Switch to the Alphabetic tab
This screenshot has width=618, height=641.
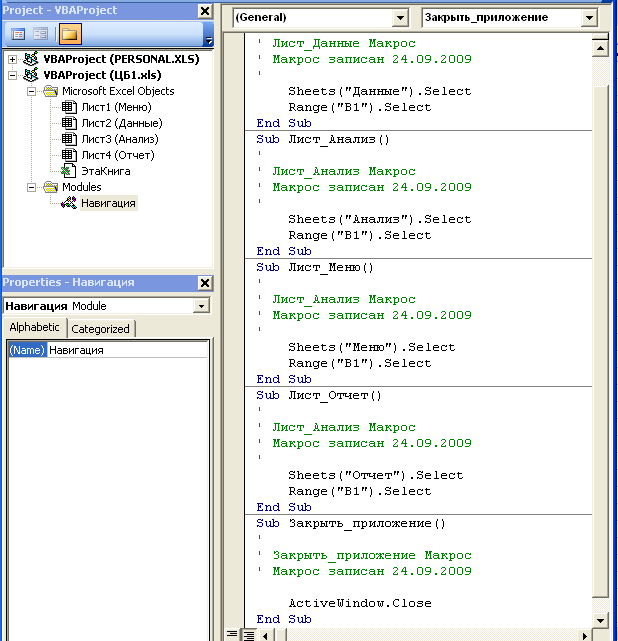34,327
